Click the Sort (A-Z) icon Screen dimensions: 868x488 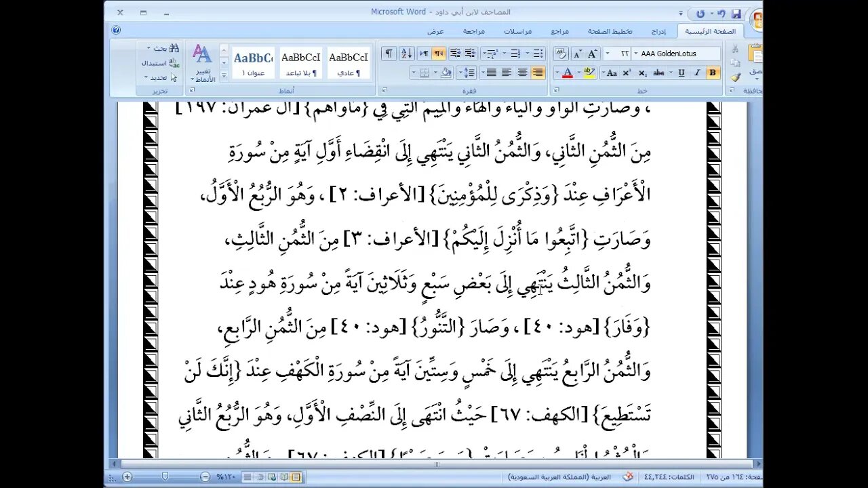(406, 54)
